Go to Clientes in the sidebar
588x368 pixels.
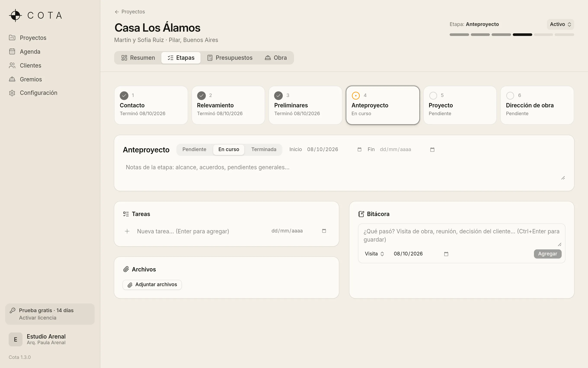pyautogui.click(x=50, y=65)
